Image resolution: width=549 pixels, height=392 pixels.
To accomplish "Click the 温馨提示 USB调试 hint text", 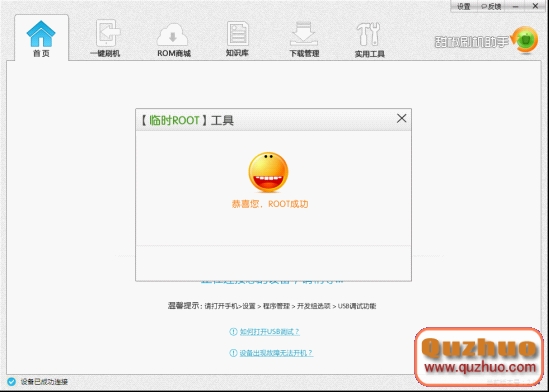I will [x=272, y=306].
